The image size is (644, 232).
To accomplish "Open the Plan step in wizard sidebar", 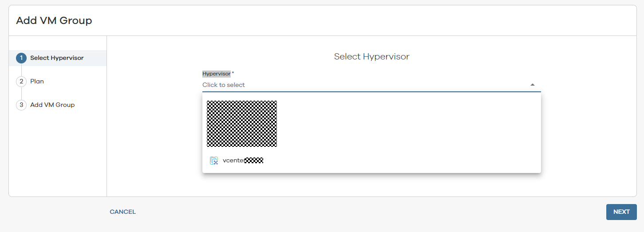I will click(37, 82).
